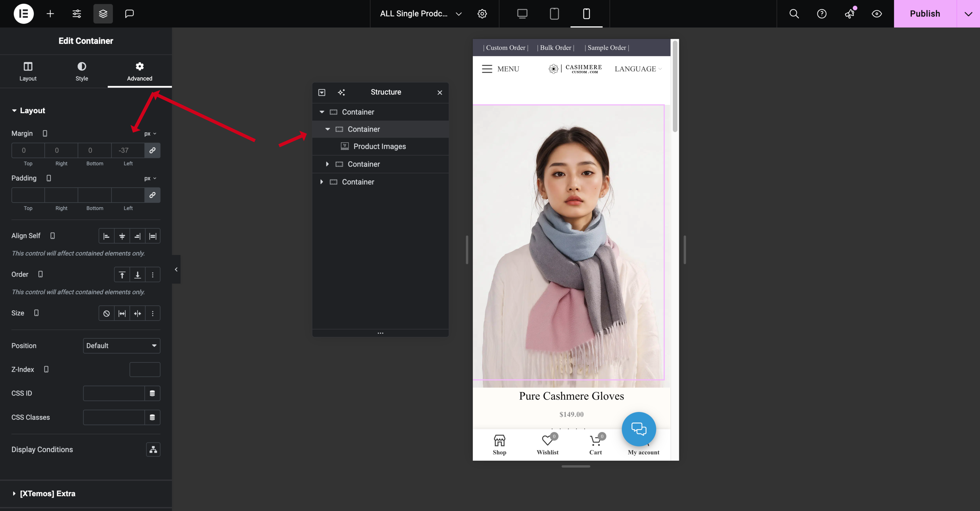Open the Help question mark icon
The image size is (980, 511).
822,14
